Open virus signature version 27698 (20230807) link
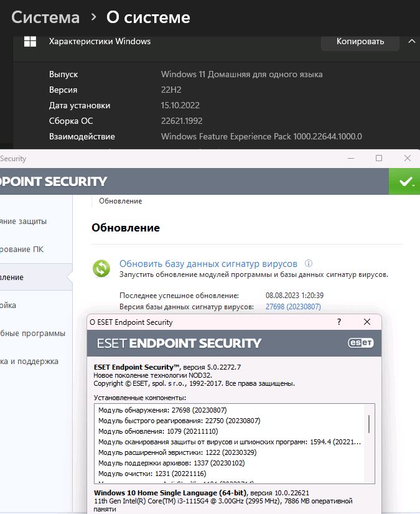 (x=293, y=307)
